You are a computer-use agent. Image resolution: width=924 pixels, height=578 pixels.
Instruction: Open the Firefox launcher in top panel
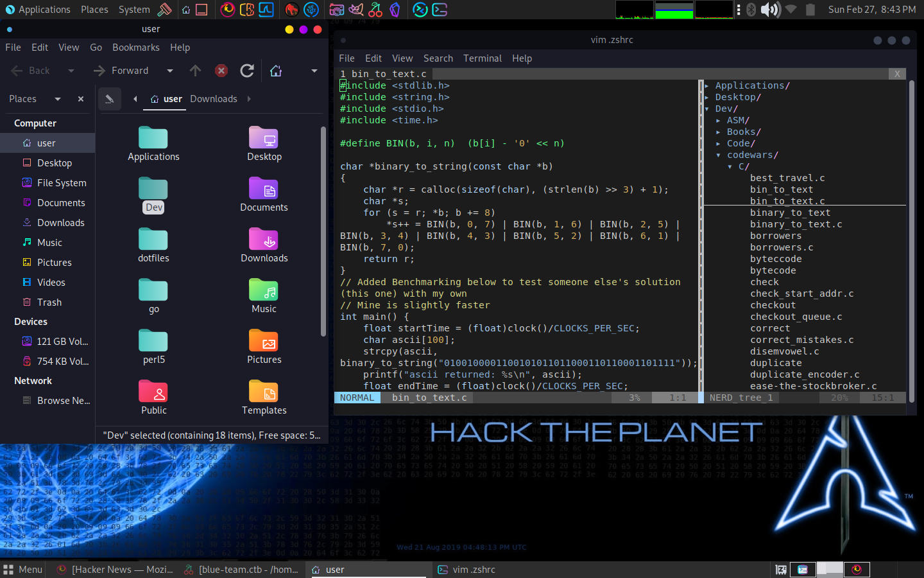[x=227, y=10]
